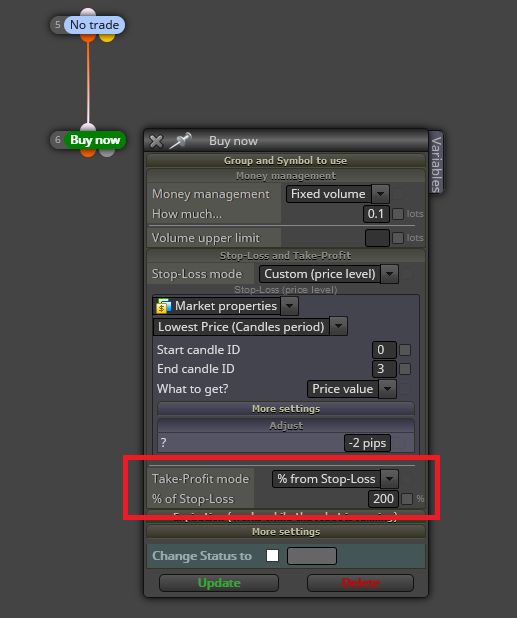Image resolution: width=517 pixels, height=618 pixels.
Task: Collapse the Money management section header
Action: pos(286,176)
